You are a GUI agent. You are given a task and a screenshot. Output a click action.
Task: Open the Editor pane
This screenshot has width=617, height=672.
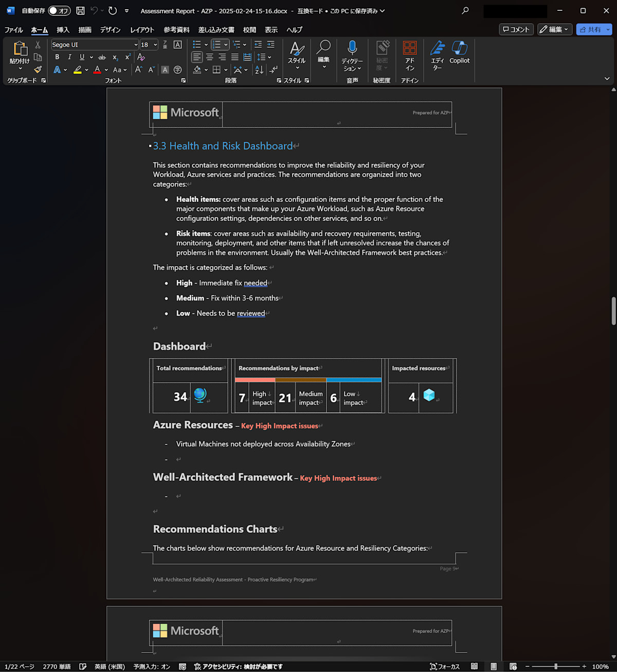point(438,56)
